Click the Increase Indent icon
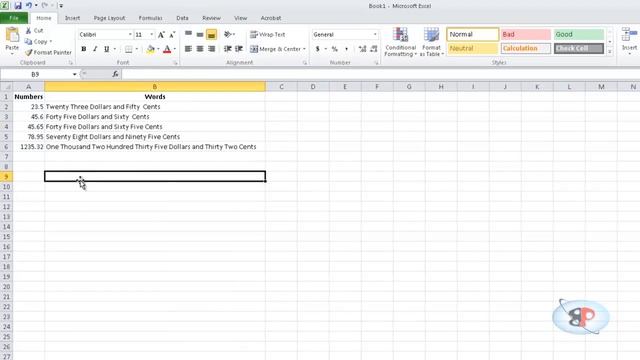The width and height of the screenshot is (640, 360). coord(239,49)
